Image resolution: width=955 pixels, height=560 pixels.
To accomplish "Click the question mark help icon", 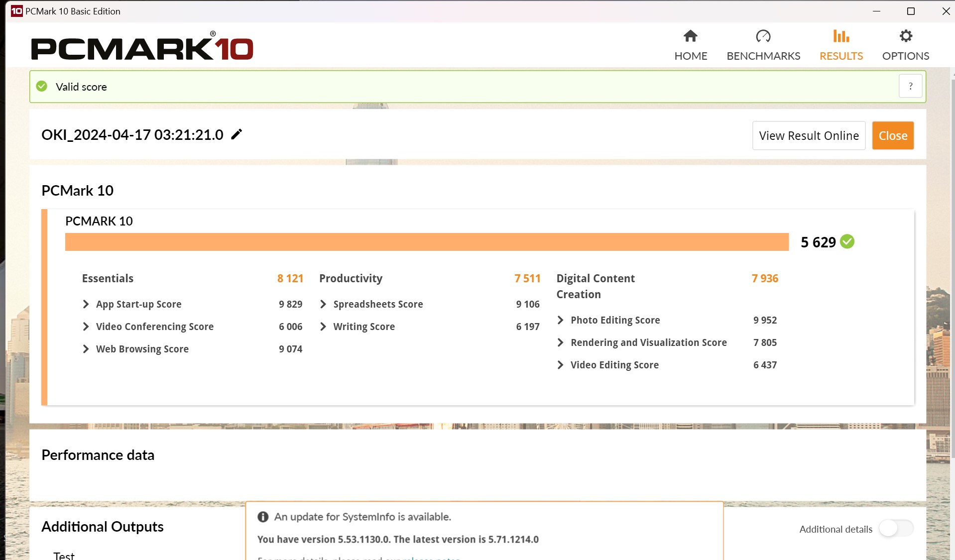I will click(x=910, y=87).
